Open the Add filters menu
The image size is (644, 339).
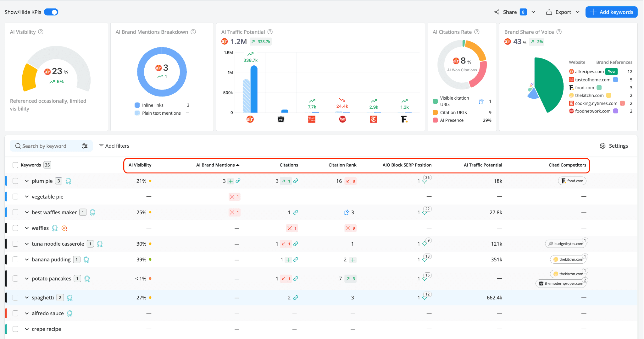tap(114, 146)
